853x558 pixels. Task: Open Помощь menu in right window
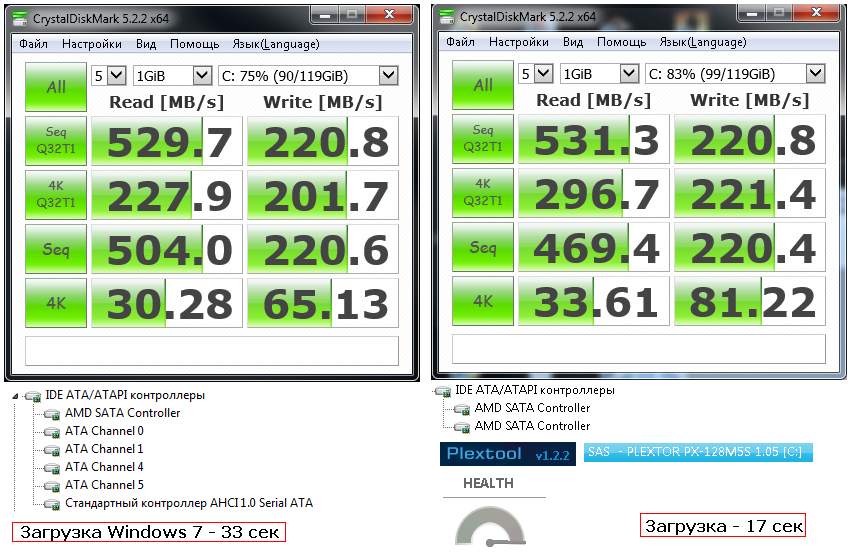coord(621,42)
